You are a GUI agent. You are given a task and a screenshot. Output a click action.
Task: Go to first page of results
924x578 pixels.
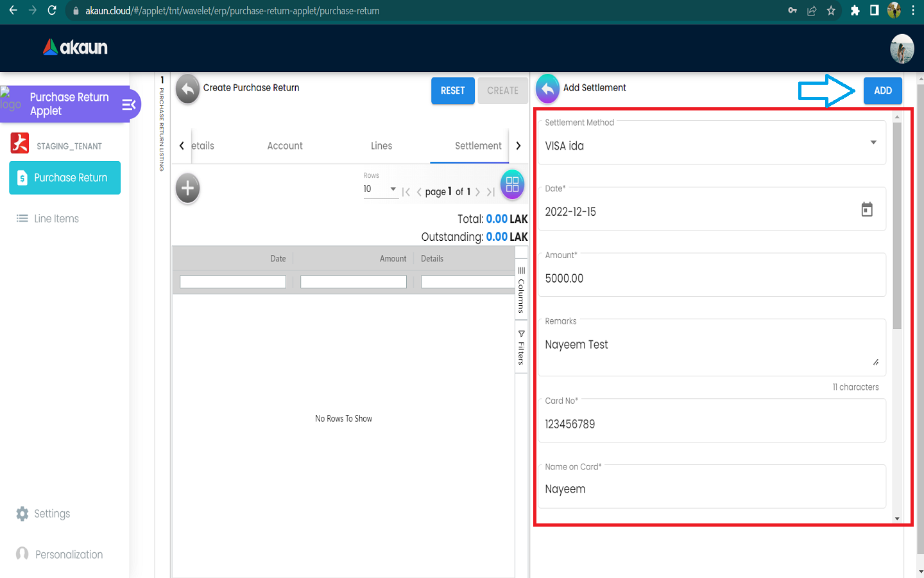point(406,191)
